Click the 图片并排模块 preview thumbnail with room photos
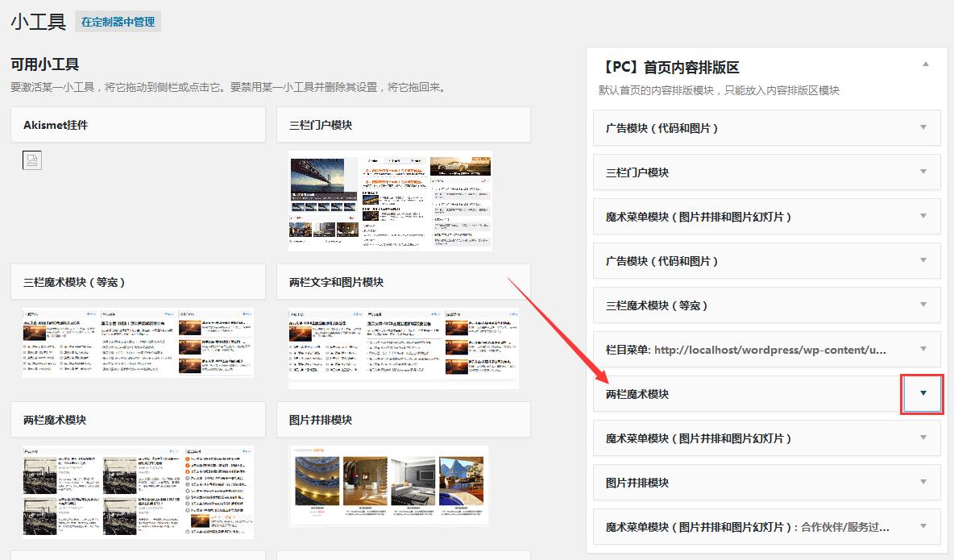The image size is (954, 560). 388,485
